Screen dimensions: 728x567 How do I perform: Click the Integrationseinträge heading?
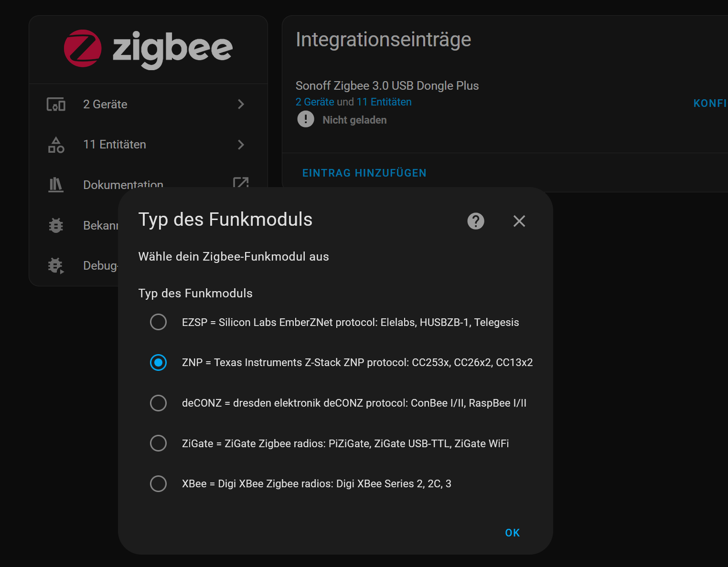point(384,39)
